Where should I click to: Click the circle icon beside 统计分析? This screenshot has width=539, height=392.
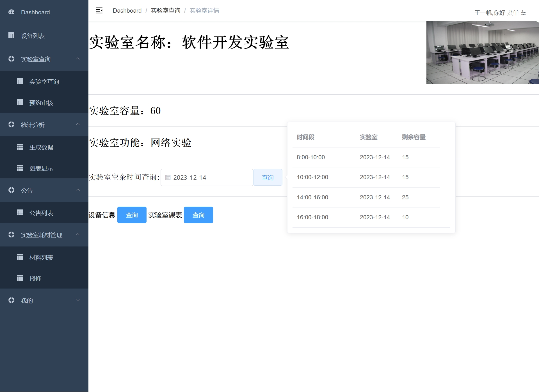pos(12,124)
